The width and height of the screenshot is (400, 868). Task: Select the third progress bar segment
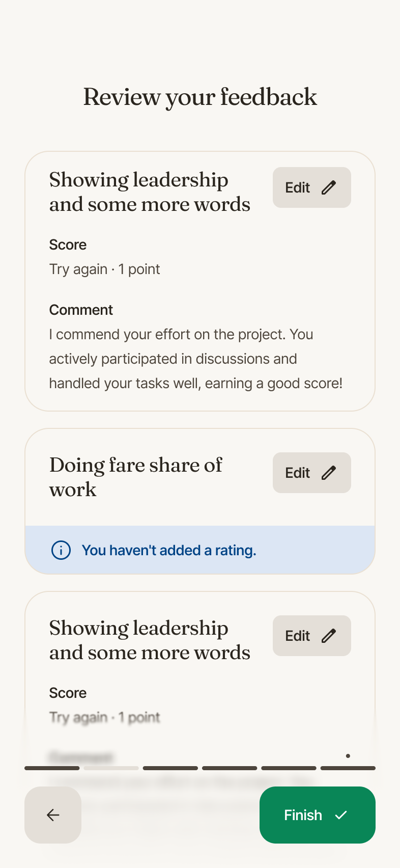point(170,768)
